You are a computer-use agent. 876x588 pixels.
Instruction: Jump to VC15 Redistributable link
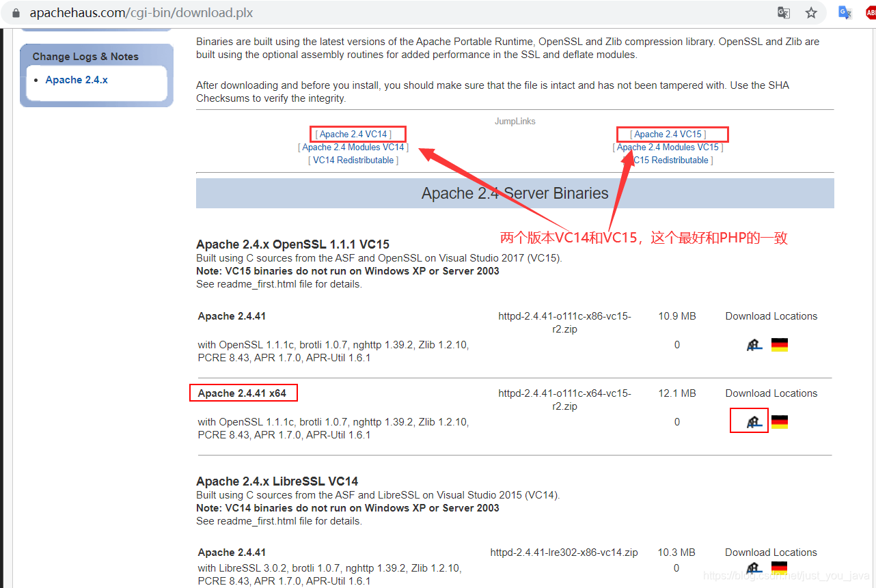tap(668, 160)
